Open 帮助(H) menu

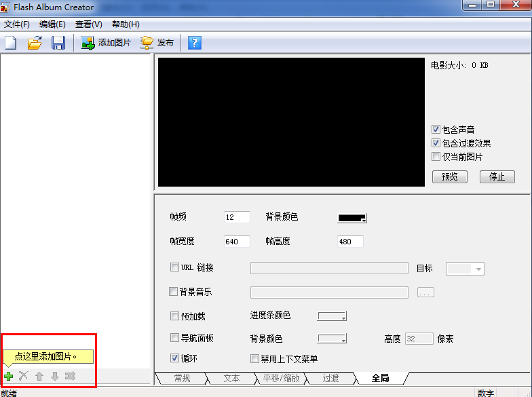(126, 24)
